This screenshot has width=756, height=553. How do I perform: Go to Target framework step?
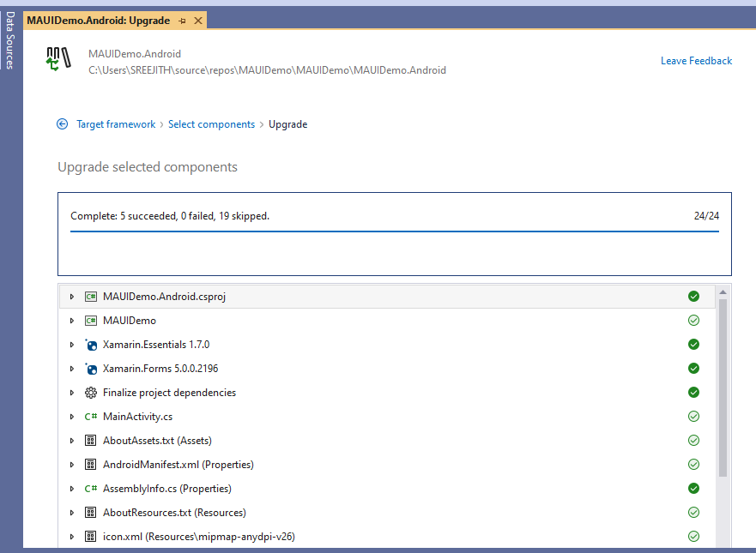coord(116,124)
